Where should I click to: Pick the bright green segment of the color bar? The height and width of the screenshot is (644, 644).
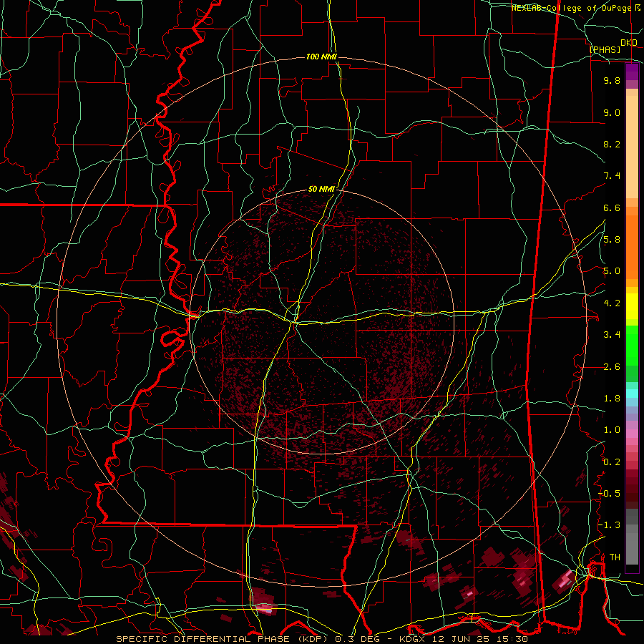(632, 346)
